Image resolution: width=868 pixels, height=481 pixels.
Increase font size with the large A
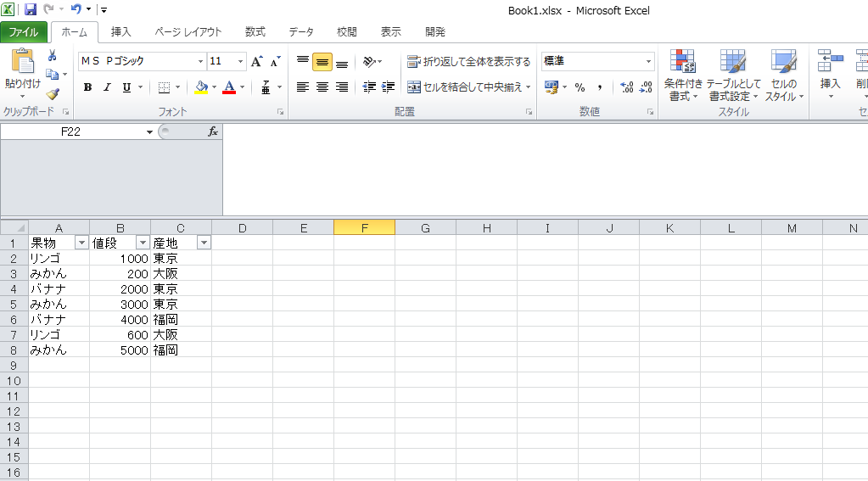(x=256, y=61)
